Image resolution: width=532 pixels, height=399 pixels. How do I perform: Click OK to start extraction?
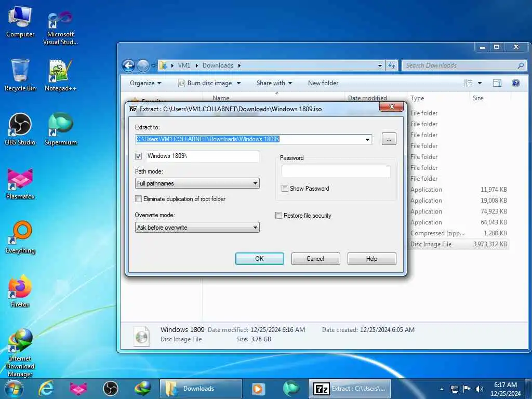tap(260, 259)
